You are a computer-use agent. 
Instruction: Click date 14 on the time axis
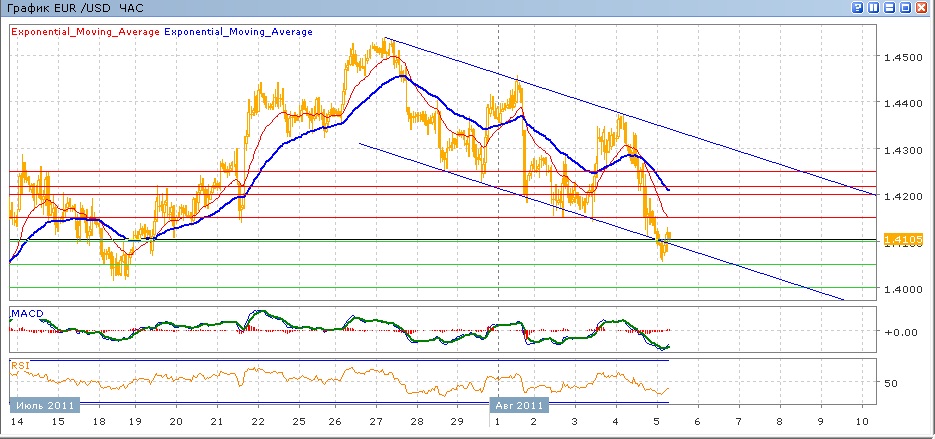tap(17, 422)
